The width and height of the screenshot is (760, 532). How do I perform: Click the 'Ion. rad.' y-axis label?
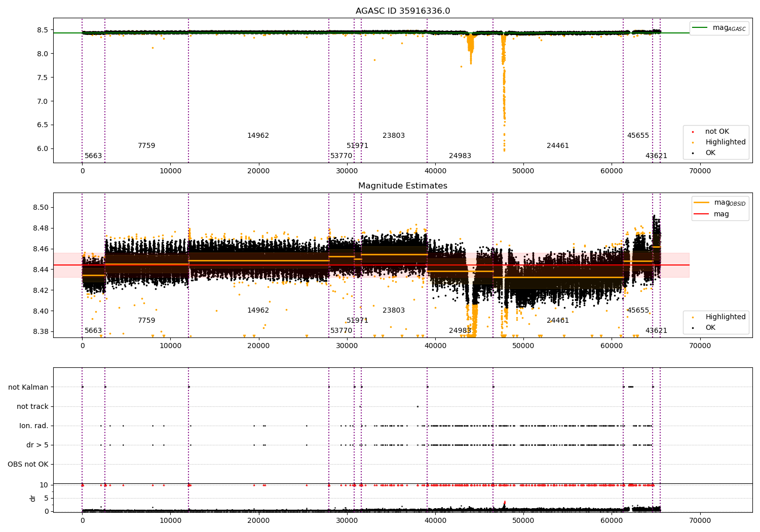click(x=34, y=426)
